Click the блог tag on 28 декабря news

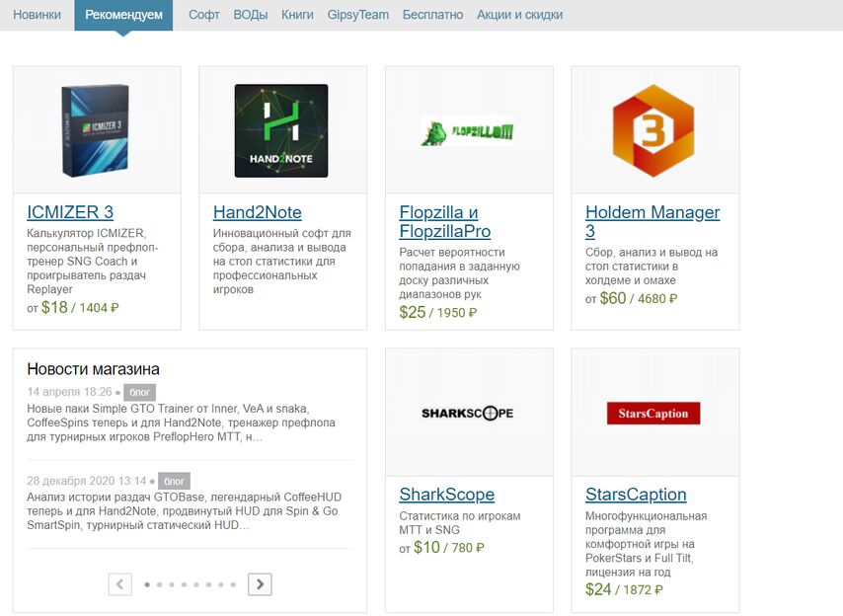coord(174,481)
